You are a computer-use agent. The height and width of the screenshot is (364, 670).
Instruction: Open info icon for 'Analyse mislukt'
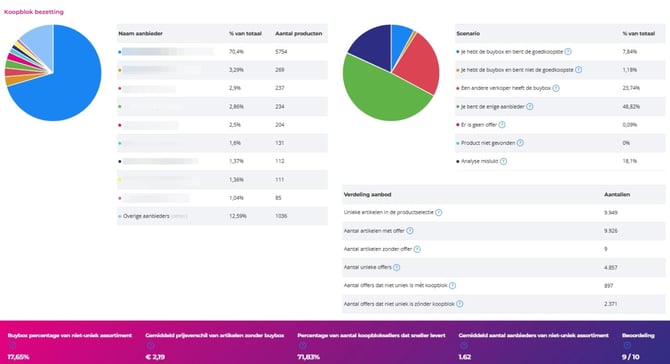(503, 161)
